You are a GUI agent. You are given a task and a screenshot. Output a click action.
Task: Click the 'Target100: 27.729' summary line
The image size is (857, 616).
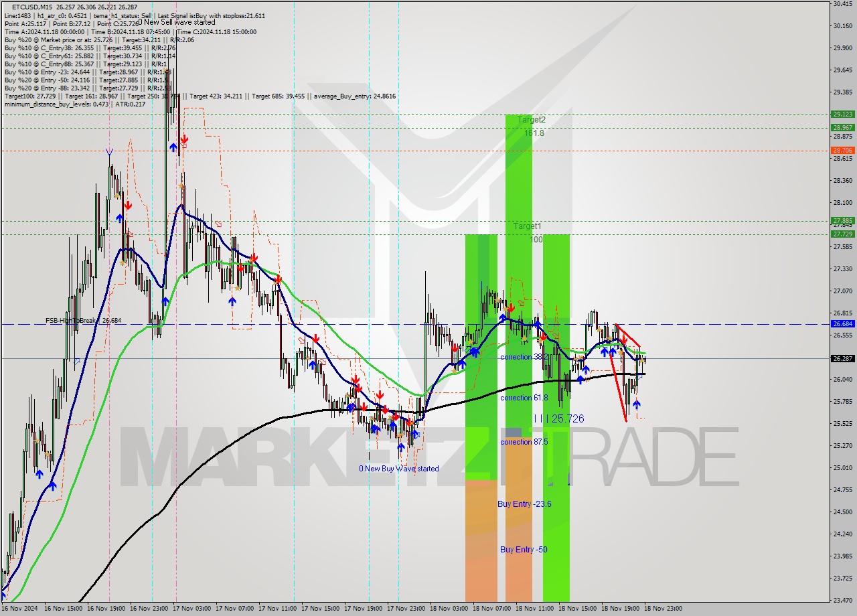(x=200, y=96)
